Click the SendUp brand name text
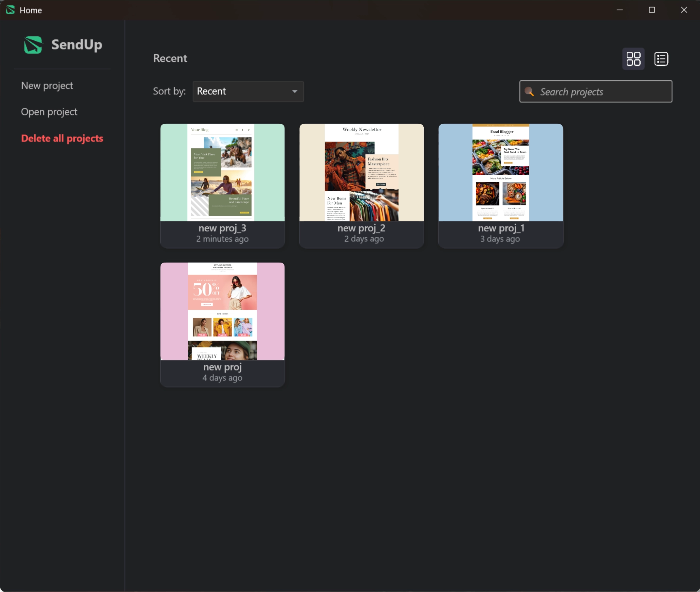Image resolution: width=700 pixels, height=592 pixels. click(77, 44)
